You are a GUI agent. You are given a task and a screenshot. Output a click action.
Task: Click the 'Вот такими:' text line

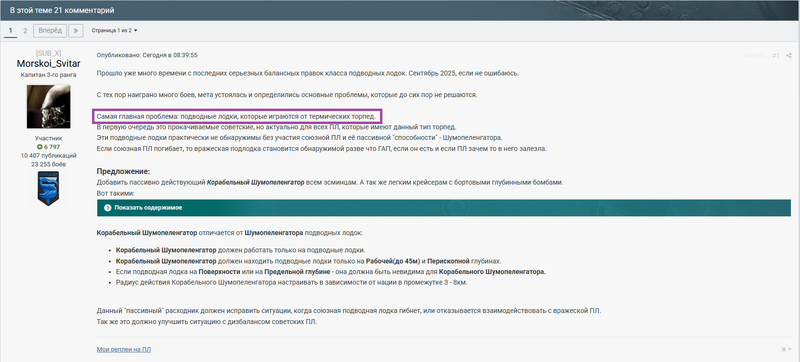(x=115, y=193)
